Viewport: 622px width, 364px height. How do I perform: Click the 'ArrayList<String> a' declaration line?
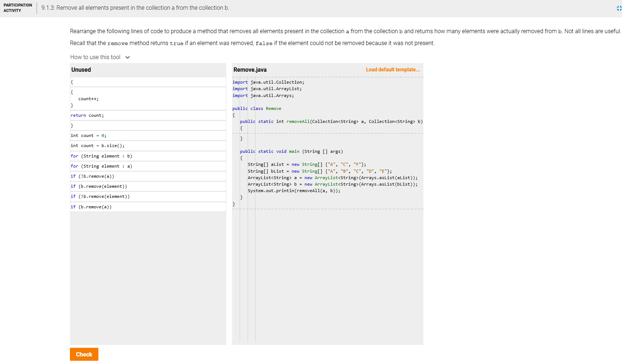click(333, 178)
